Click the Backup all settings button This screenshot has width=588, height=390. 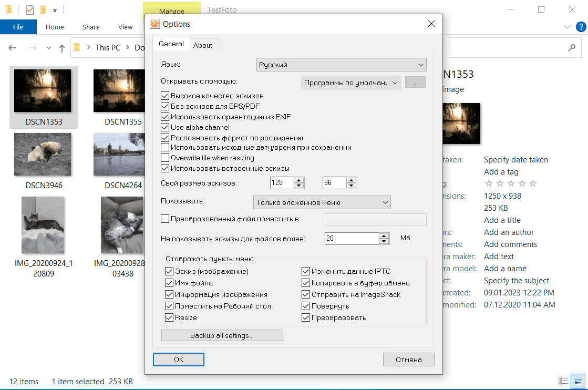222,335
